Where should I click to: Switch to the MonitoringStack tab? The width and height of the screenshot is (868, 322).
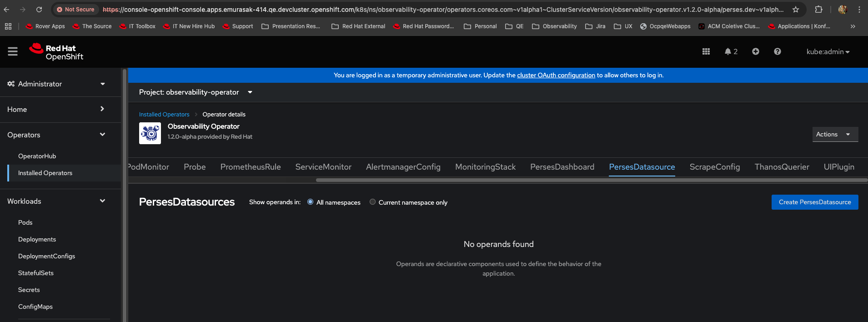pos(485,167)
